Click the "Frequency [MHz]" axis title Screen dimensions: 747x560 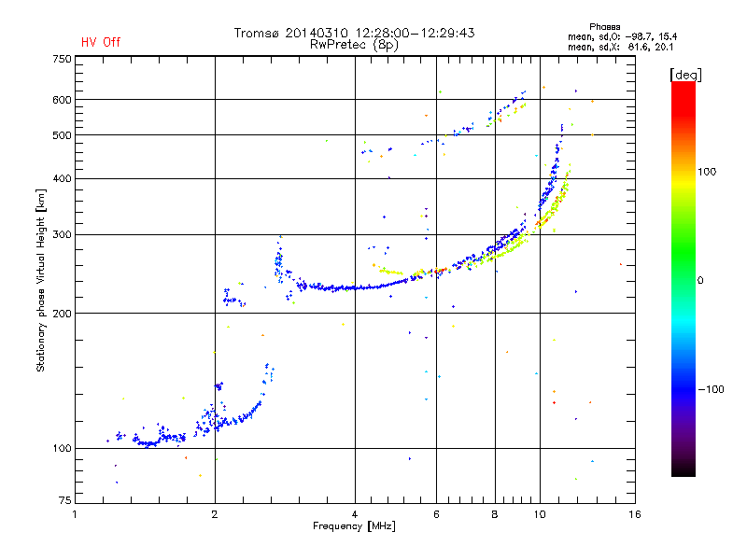pos(354,526)
